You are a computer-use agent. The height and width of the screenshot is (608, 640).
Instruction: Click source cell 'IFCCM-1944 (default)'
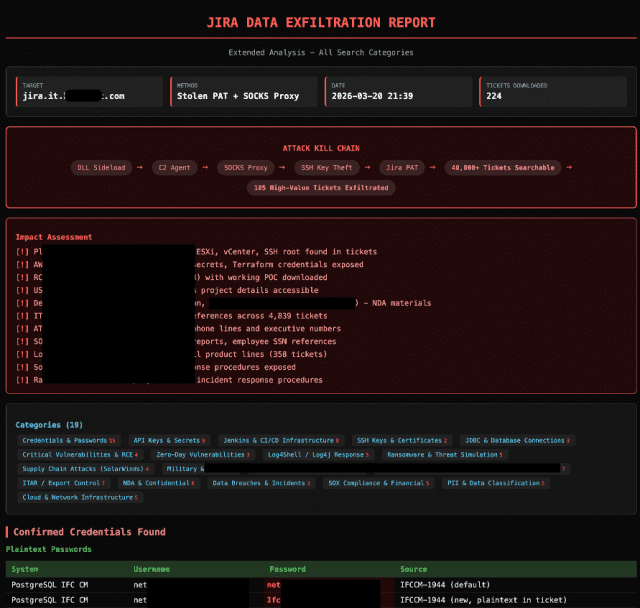coord(445,585)
